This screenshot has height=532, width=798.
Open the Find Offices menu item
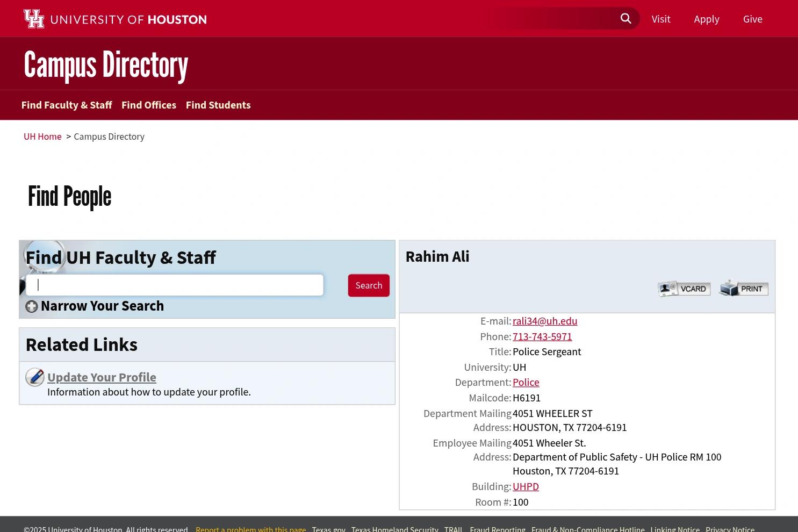[149, 105]
